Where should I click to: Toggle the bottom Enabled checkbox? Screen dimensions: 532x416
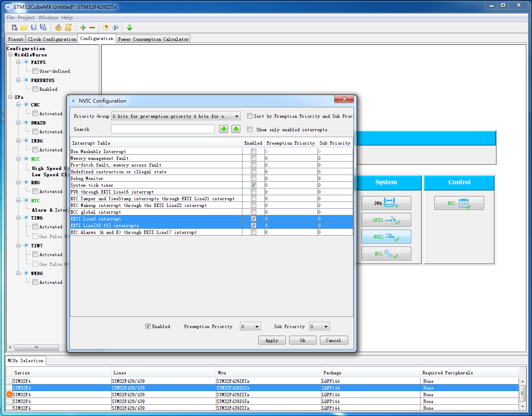[x=148, y=326]
